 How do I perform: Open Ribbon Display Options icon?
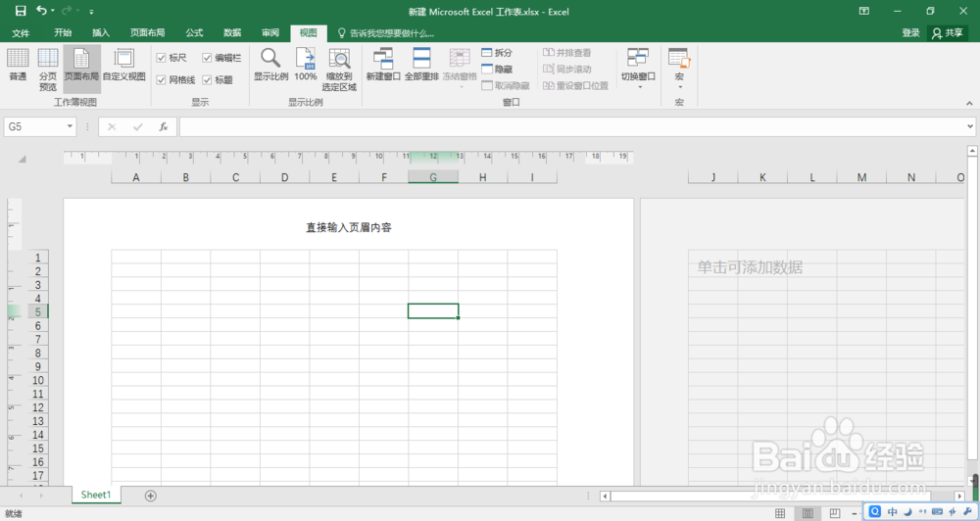[864, 11]
